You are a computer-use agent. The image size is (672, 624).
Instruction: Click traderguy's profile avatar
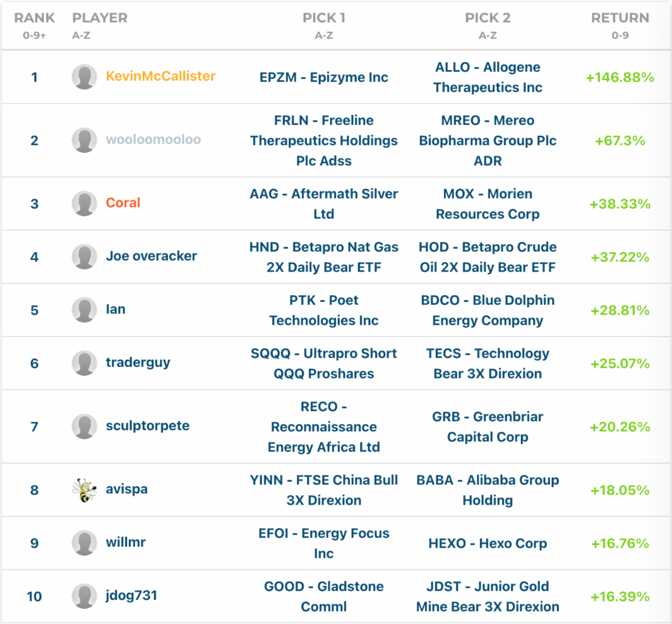pyautogui.click(x=85, y=363)
